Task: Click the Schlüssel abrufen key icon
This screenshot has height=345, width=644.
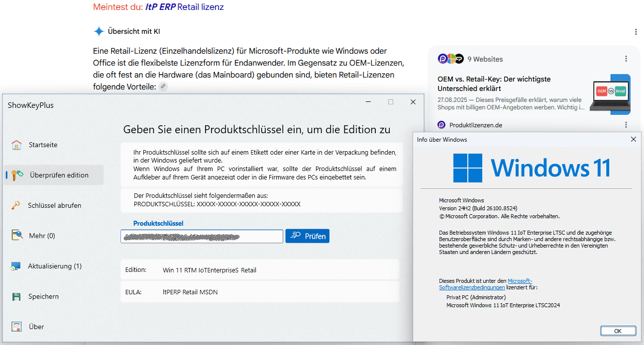Action: [x=16, y=205]
